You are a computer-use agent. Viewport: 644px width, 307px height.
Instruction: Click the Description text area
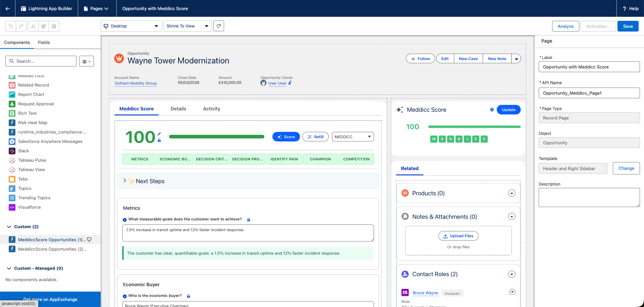point(589,197)
